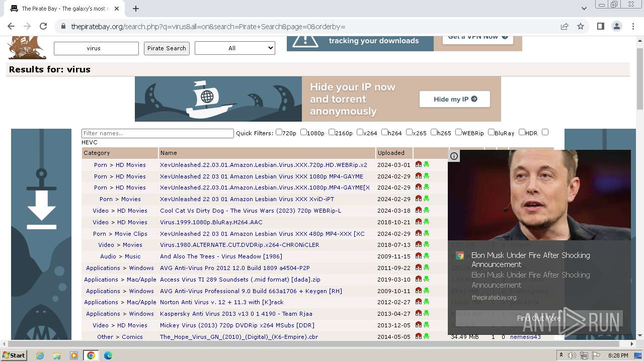Click upload date 2009-11-15
Image resolution: width=644 pixels, height=362 pixels.
(x=394, y=256)
